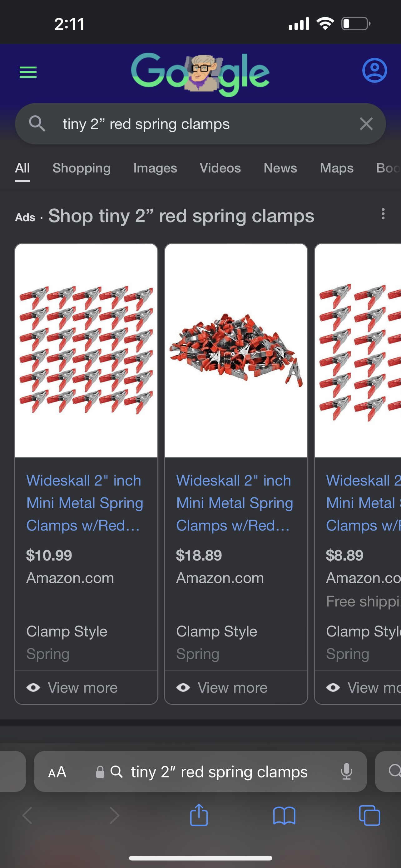Open the ads three-dot options menu
Screen dimensions: 401x868
(x=383, y=214)
